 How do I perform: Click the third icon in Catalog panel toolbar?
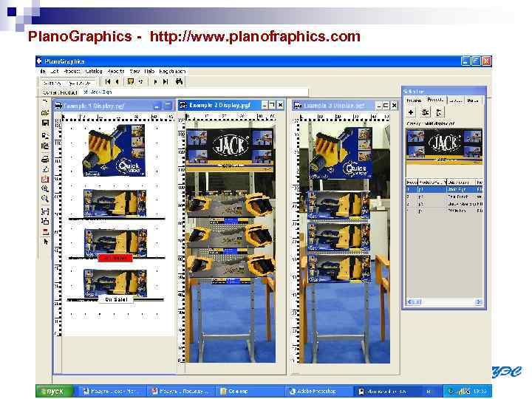pyautogui.click(x=438, y=112)
